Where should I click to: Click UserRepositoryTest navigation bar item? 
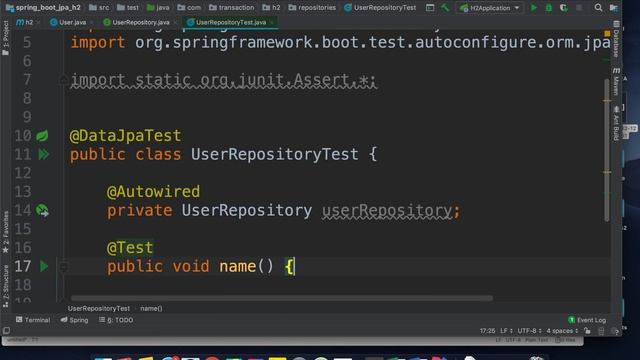(380, 7)
